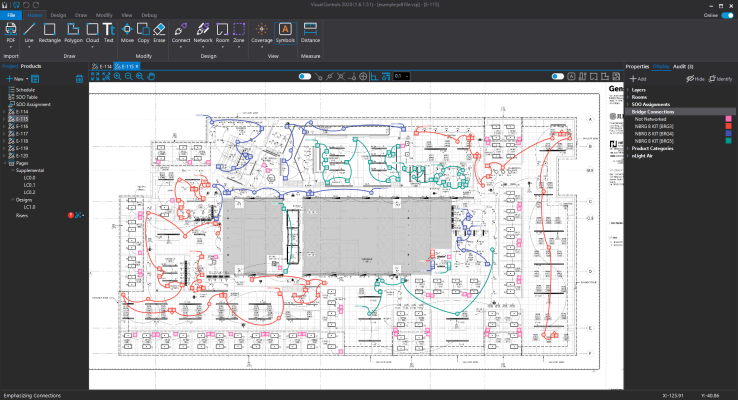Image resolution: width=738 pixels, height=400 pixels.
Task: Click the Erase tool icon
Action: [x=159, y=33]
